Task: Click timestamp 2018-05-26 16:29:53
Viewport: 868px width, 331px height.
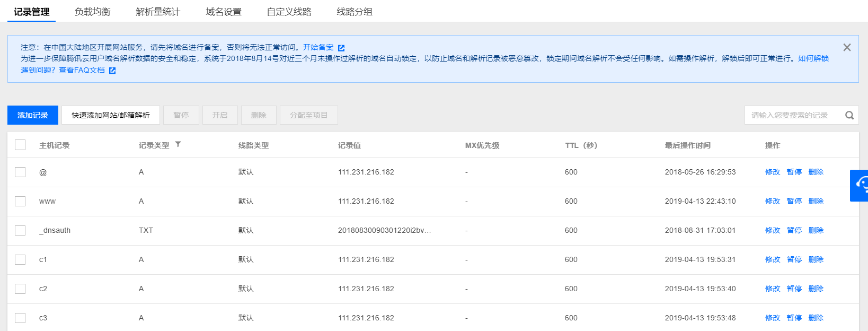Action: 701,172
